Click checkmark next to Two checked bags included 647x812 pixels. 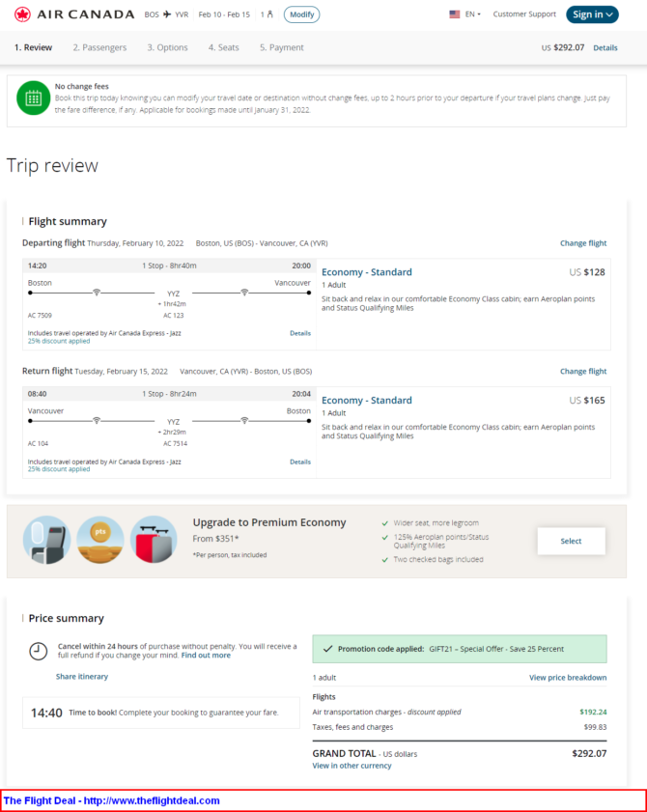pos(385,560)
